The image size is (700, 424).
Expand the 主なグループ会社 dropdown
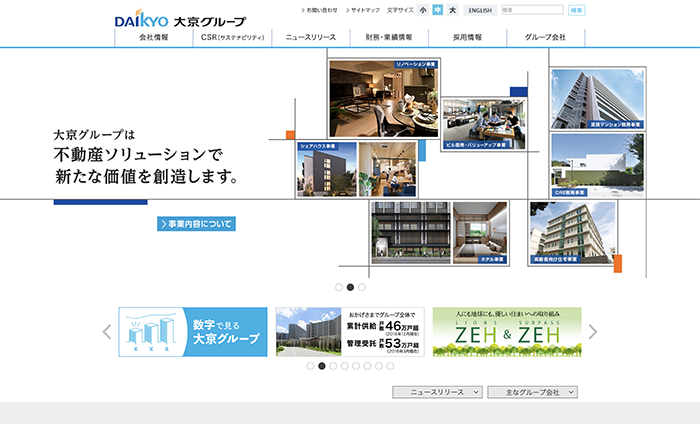(x=532, y=393)
